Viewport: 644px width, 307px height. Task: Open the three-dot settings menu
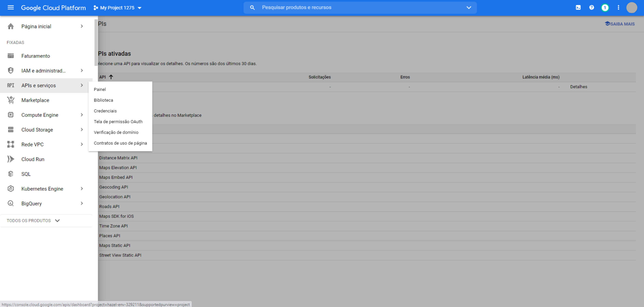click(618, 8)
